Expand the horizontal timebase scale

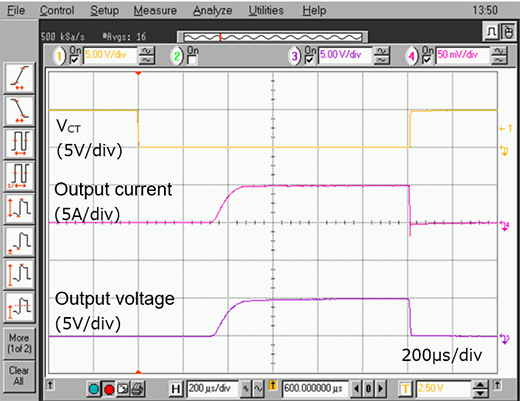pos(258,389)
